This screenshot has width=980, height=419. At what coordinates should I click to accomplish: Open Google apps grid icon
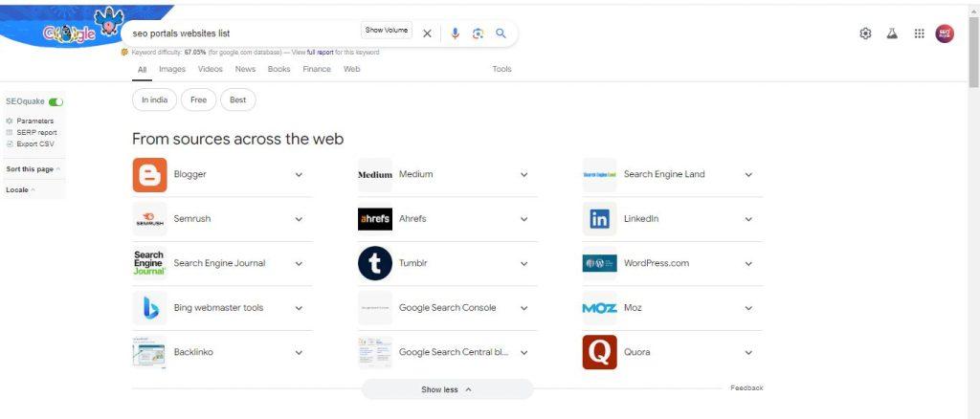(919, 33)
